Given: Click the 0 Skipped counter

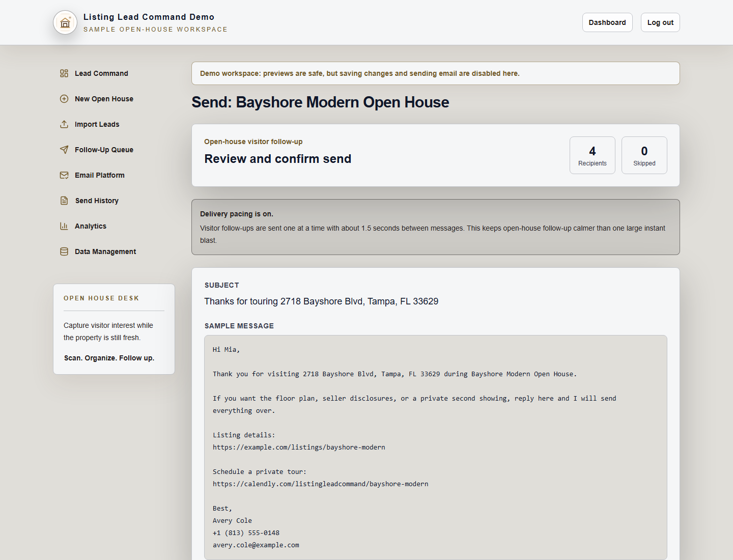Looking at the screenshot, I should tap(644, 155).
